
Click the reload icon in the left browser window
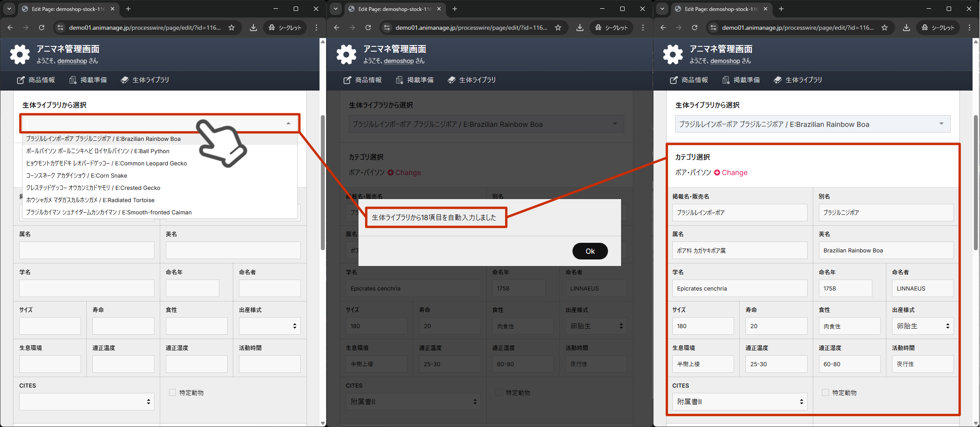click(42, 28)
